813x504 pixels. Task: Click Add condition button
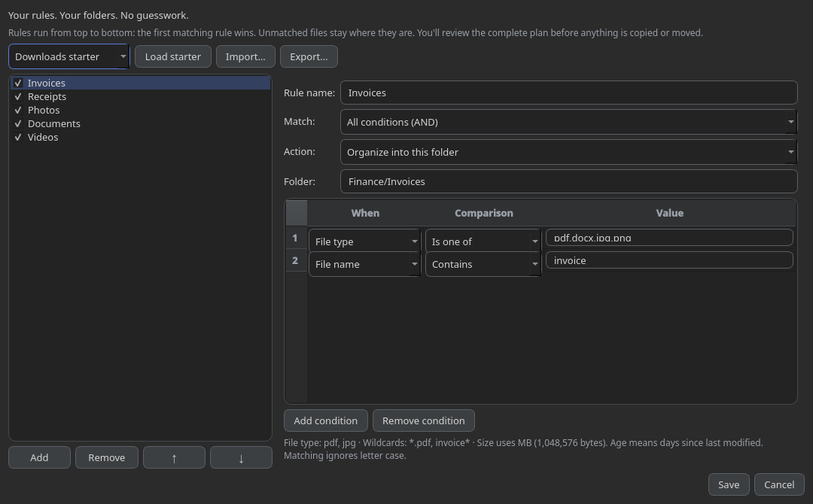326,421
